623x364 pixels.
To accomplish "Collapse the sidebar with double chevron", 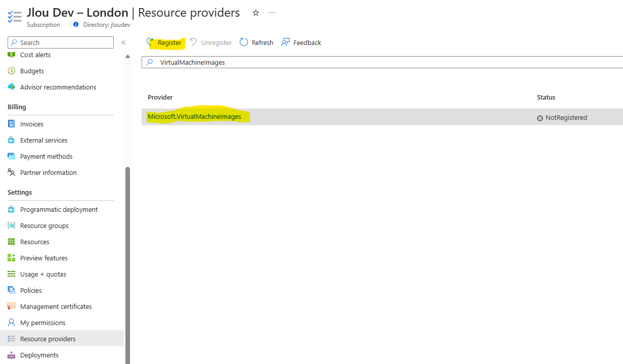I will (123, 42).
